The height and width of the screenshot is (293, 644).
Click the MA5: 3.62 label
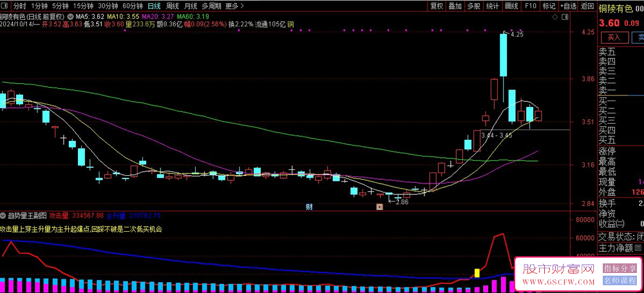(90, 17)
